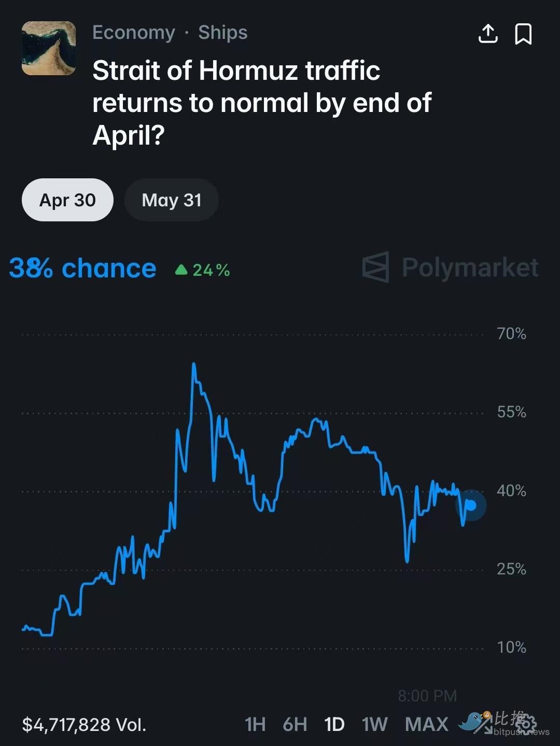Show the MAX time range

[426, 724]
